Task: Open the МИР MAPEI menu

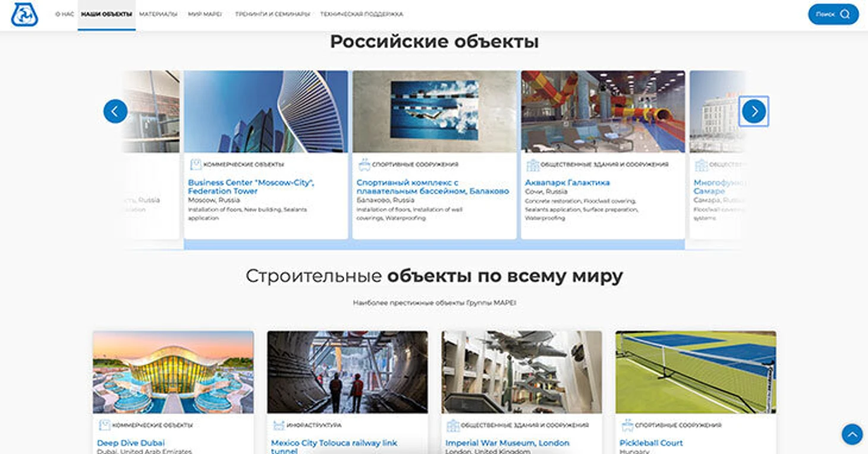Action: [205, 14]
